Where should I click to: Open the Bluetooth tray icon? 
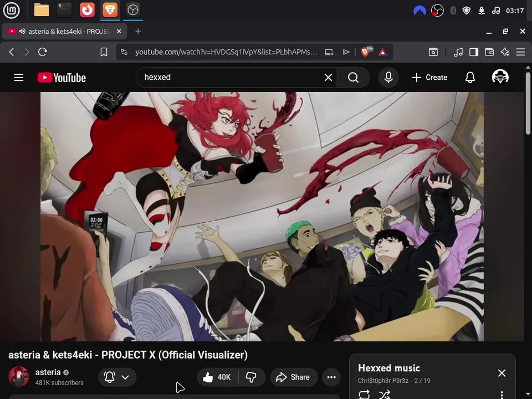[453, 11]
